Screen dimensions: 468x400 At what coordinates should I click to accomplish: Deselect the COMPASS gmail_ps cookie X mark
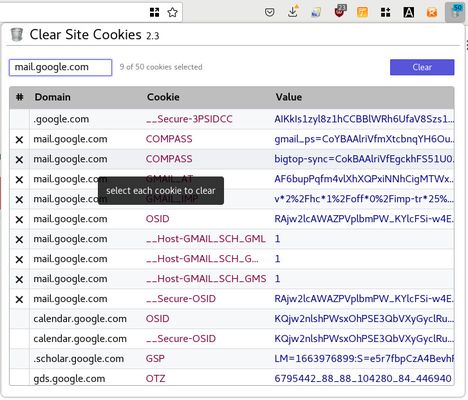[19, 140]
